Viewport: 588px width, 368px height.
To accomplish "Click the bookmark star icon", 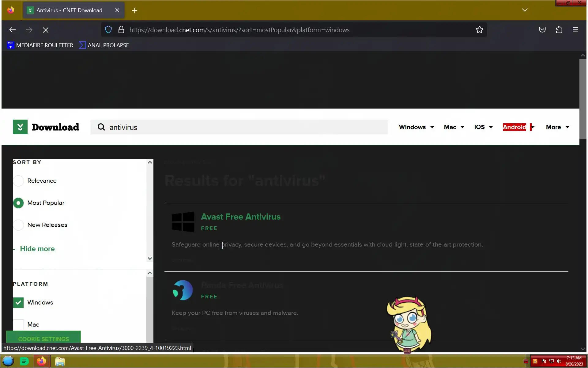I will pyautogui.click(x=479, y=30).
